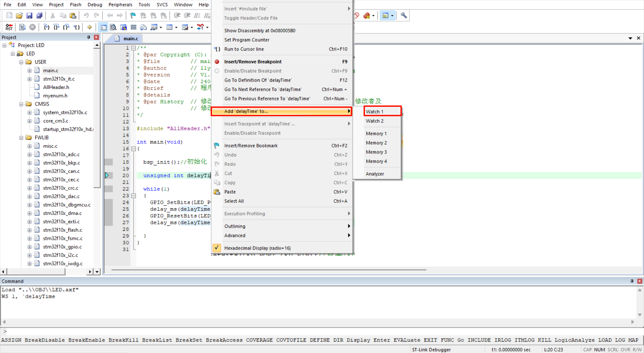Collapse the Project: LED root node
644x353 pixels.
[x=4, y=45]
